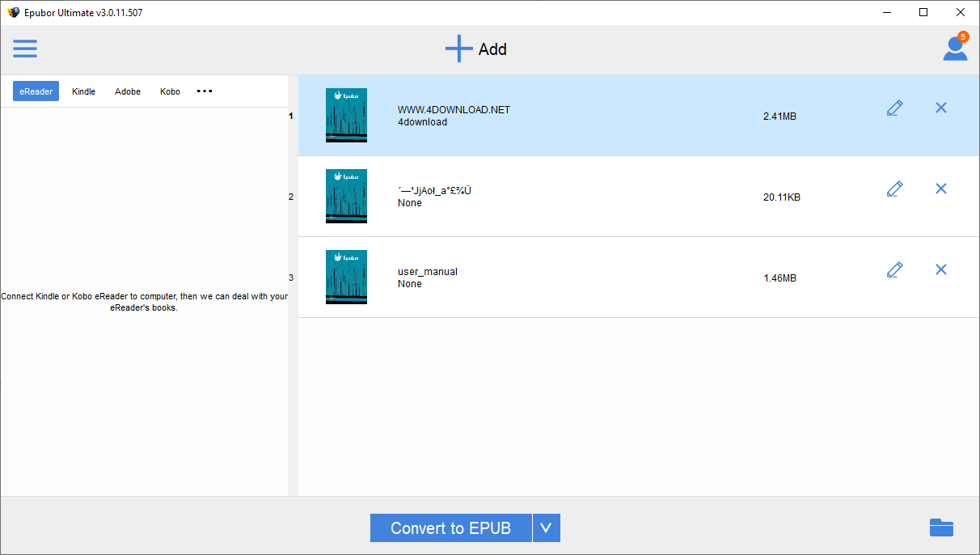Viewport: 980px width, 555px height.
Task: Select the user_manual cover thumbnail
Action: (346, 277)
